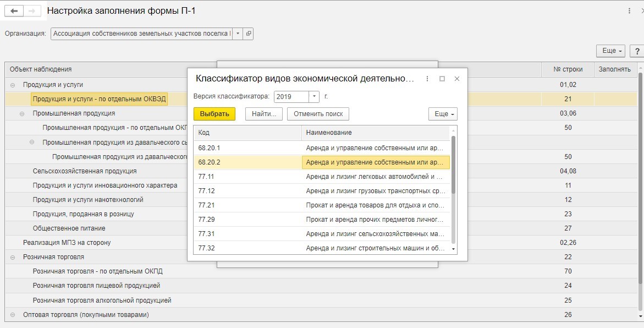644x328 pixels.
Task: Maximize the classifier dialog window
Action: (x=442, y=79)
